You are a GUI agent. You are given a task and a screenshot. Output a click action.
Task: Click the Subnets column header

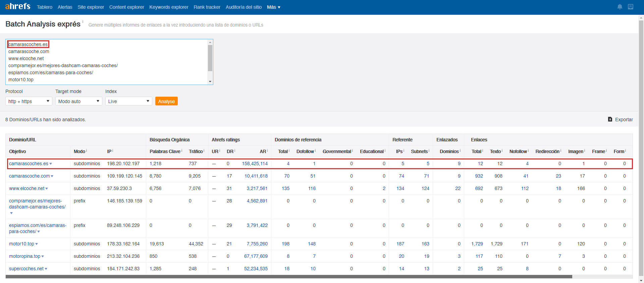tap(419, 151)
